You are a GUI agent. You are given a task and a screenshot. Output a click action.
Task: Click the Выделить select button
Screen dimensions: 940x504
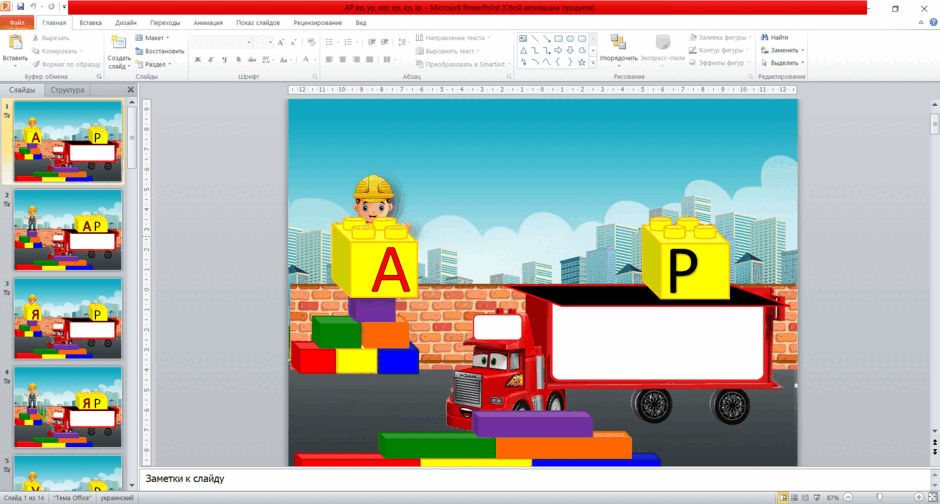click(782, 63)
